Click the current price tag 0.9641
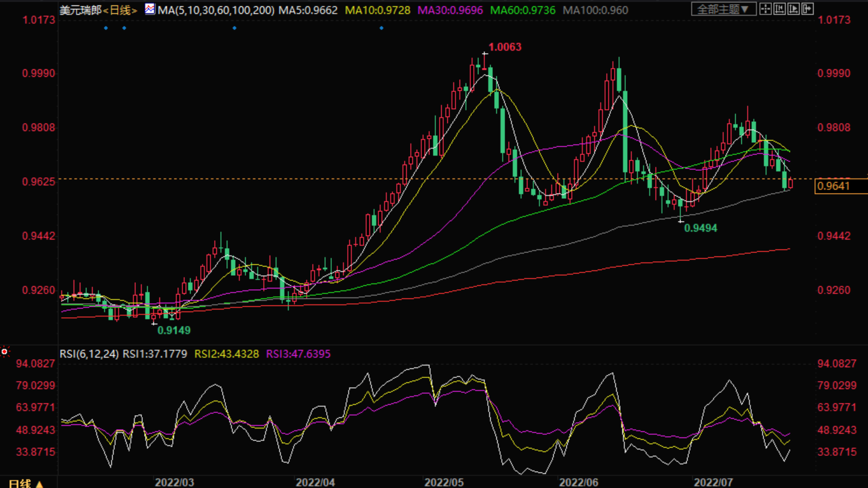The width and height of the screenshot is (868, 488). [834, 186]
